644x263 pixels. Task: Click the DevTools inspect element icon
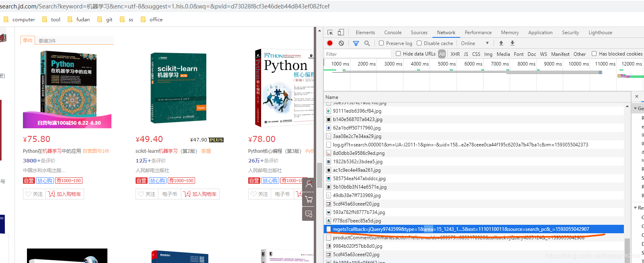click(x=330, y=33)
